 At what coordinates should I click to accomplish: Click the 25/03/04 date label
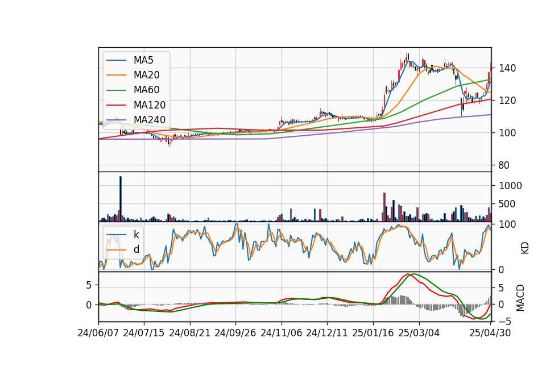point(419,333)
